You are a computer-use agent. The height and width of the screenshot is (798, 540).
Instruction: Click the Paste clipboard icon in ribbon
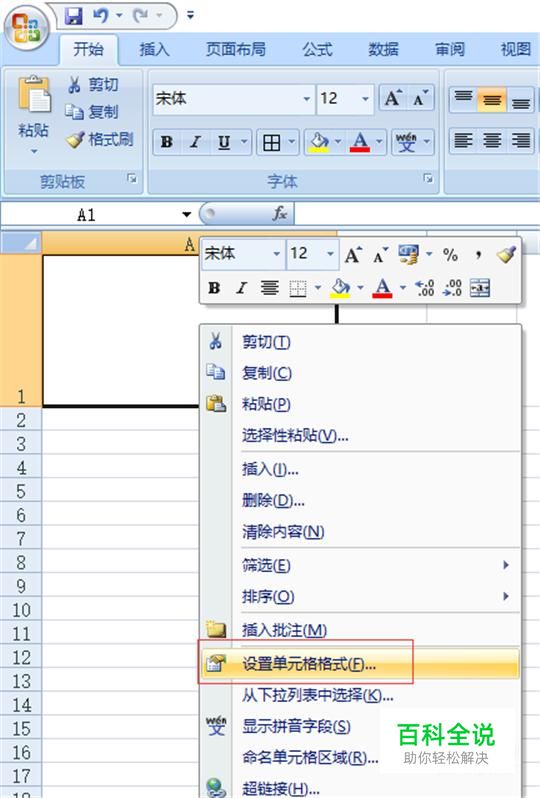click(34, 94)
